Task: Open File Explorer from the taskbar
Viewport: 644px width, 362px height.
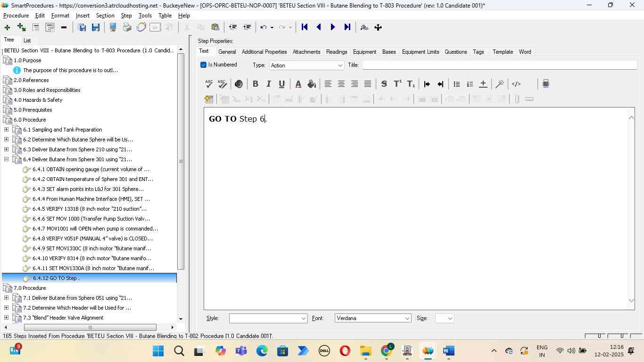Action: coord(366,351)
